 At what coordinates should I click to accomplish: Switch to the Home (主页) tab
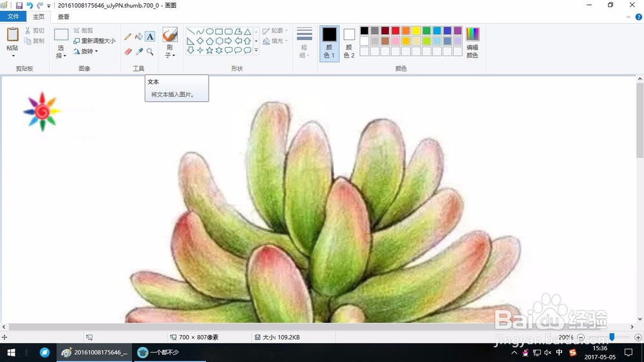click(x=39, y=17)
